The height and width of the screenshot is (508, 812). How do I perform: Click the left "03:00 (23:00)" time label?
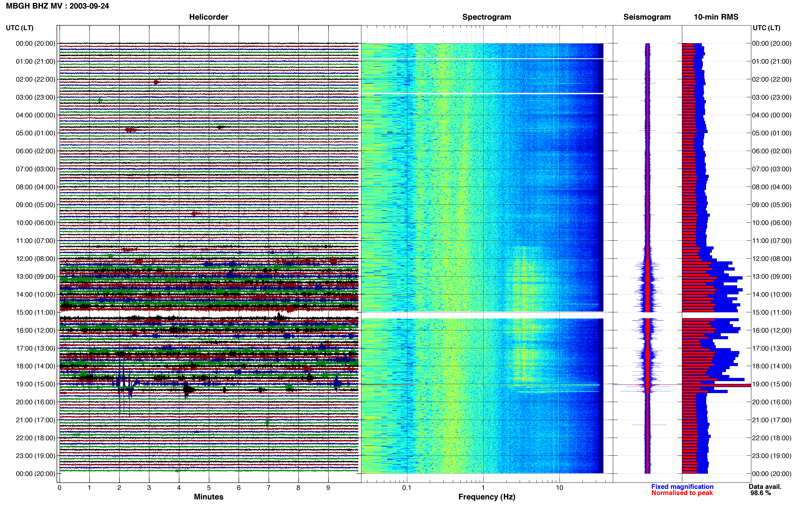pos(36,97)
